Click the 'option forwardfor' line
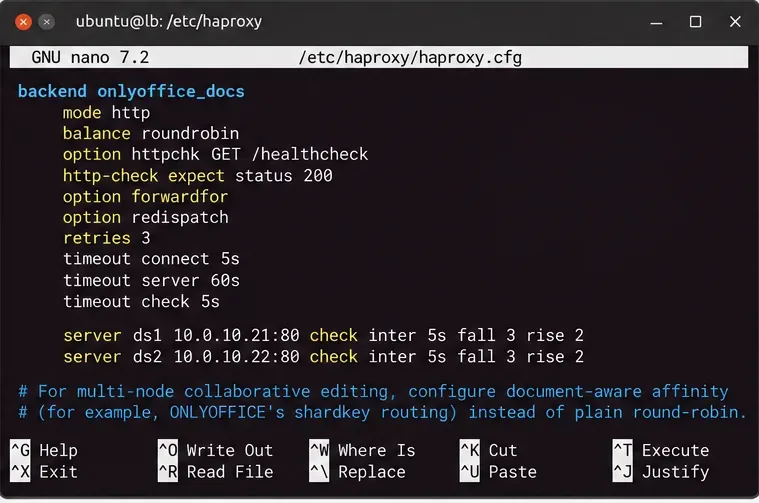Image resolution: width=759 pixels, height=503 pixels. (145, 196)
